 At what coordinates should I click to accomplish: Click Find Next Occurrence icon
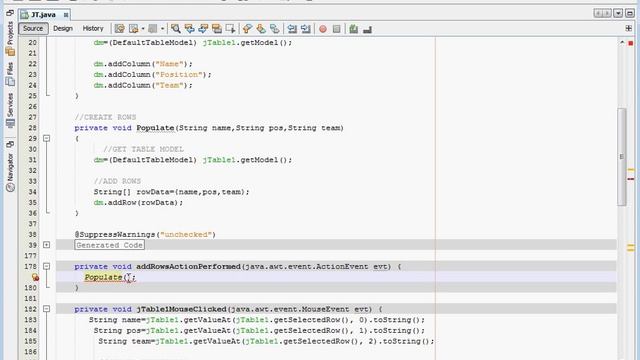click(203, 29)
